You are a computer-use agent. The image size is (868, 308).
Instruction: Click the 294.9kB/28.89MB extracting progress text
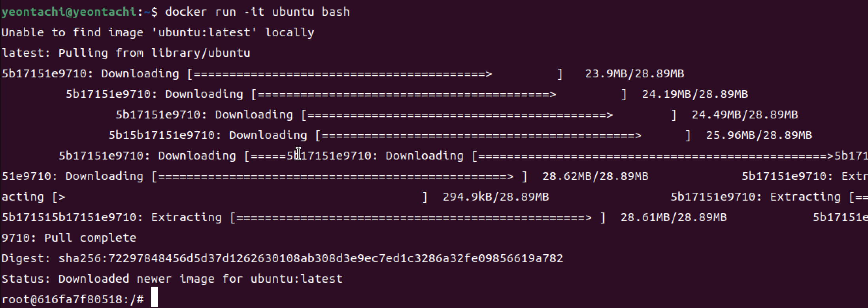click(x=496, y=197)
